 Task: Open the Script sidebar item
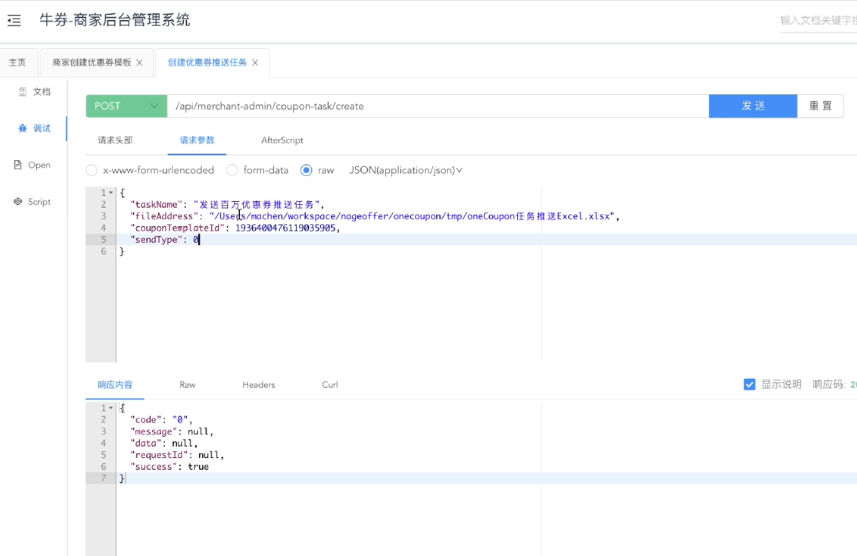click(33, 202)
